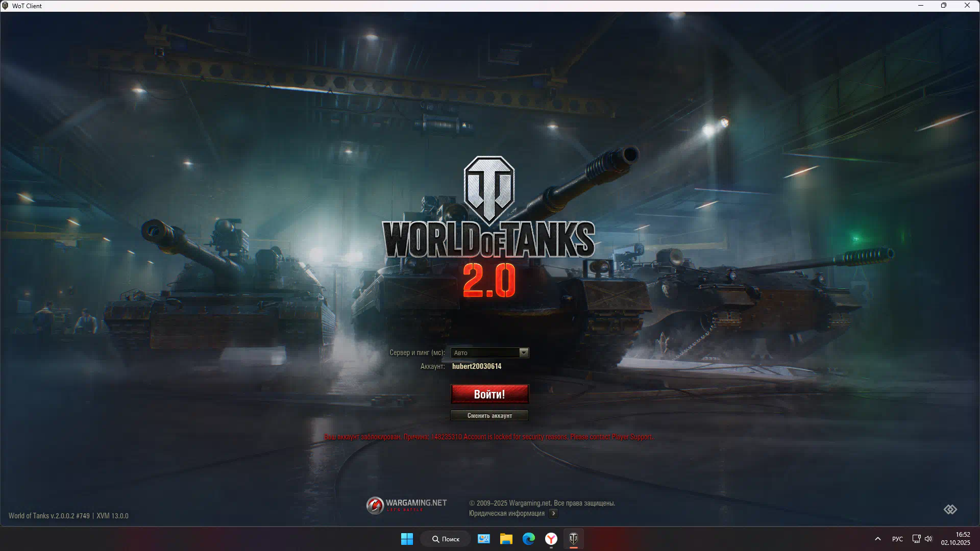This screenshot has width=980, height=551.
Task: Expand hidden system tray icons
Action: click(x=877, y=539)
